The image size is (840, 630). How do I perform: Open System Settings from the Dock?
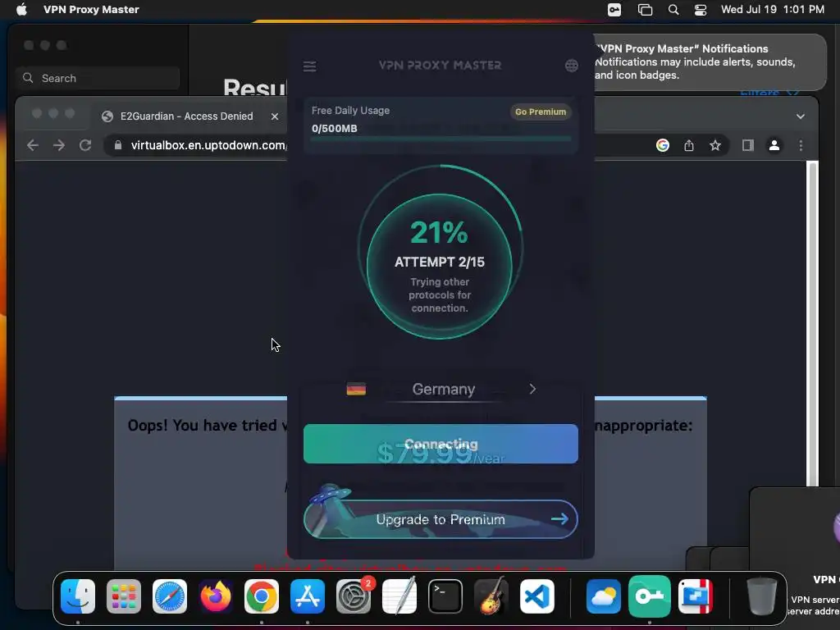354,596
